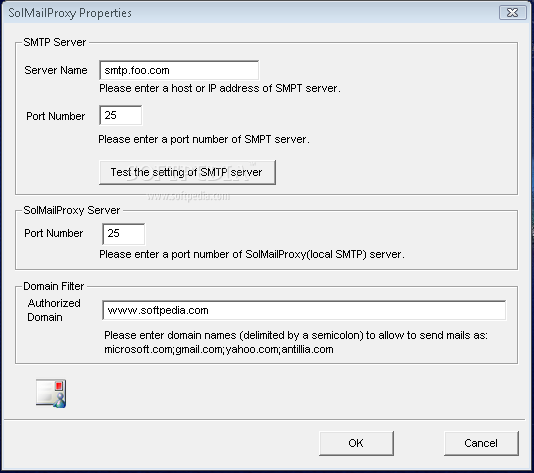Image resolution: width=534 pixels, height=473 pixels.
Task: Click Test the setting of SMTP server
Action: tap(187, 172)
